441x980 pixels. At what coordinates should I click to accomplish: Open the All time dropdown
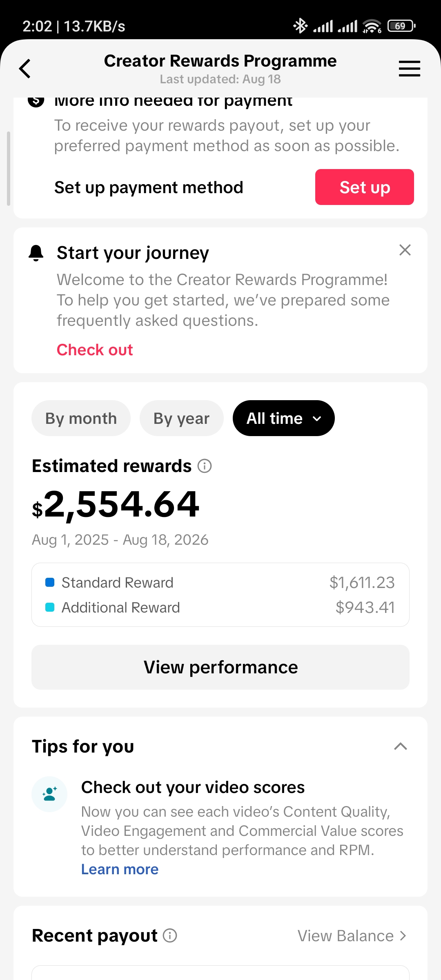[283, 418]
